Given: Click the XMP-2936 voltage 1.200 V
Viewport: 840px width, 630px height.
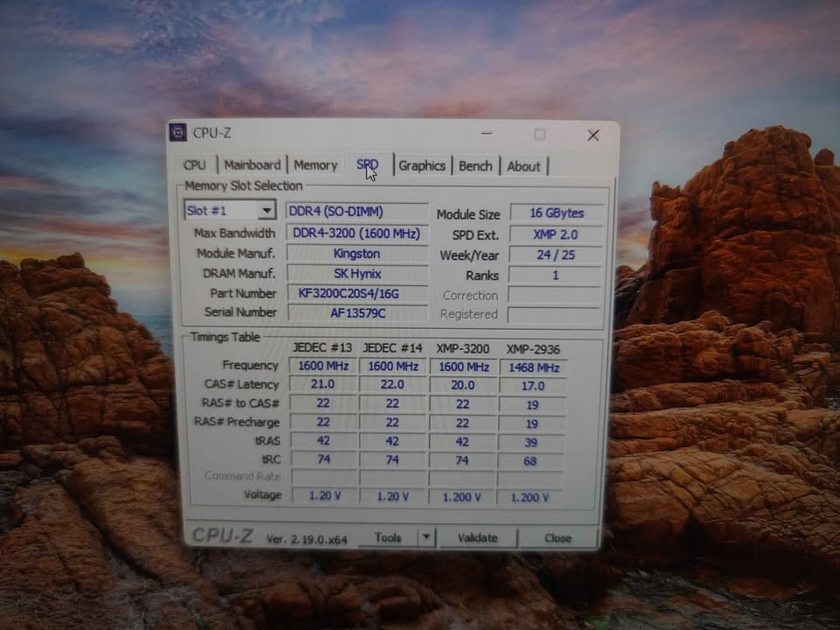Looking at the screenshot, I should click(529, 497).
